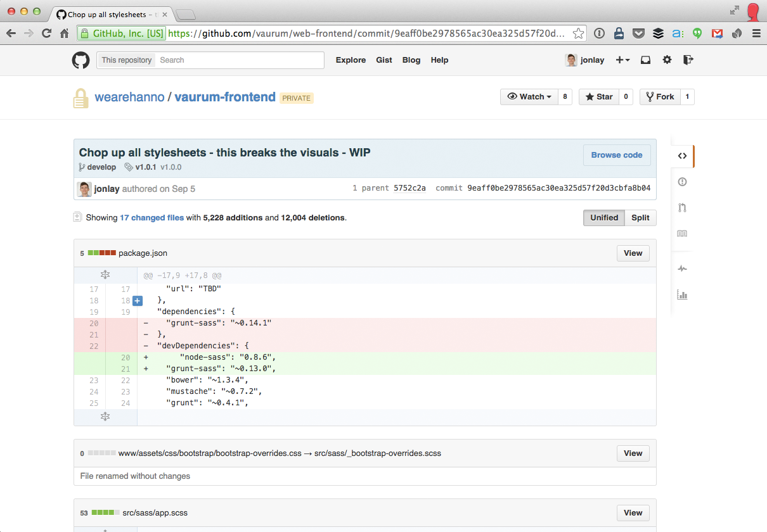The height and width of the screenshot is (532, 767).
Task: Click Browse code button
Action: [617, 155]
